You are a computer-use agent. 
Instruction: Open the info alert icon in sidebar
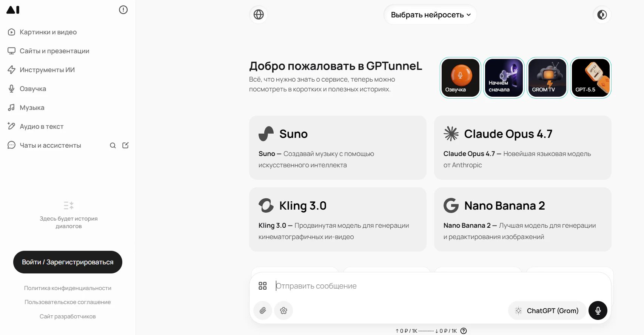coord(123,10)
